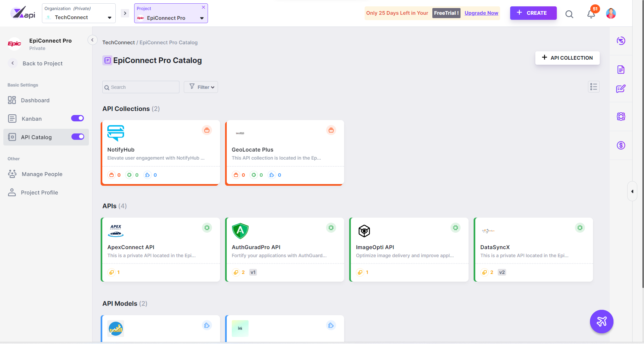The image size is (644, 344).
Task: Click the chart logo of first API Model
Action: coord(116,329)
